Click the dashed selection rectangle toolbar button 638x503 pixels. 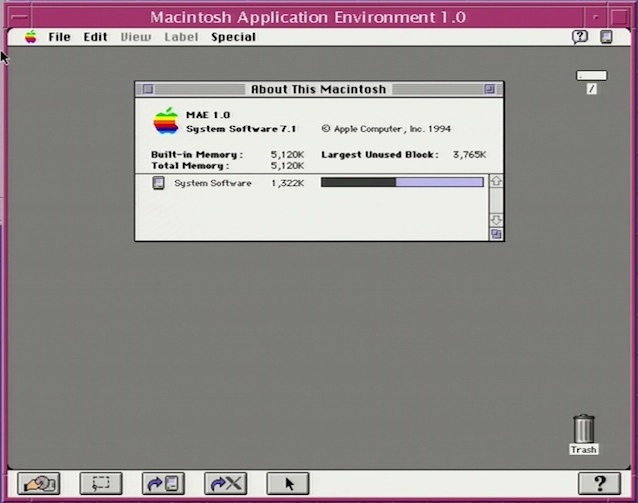tap(101, 483)
